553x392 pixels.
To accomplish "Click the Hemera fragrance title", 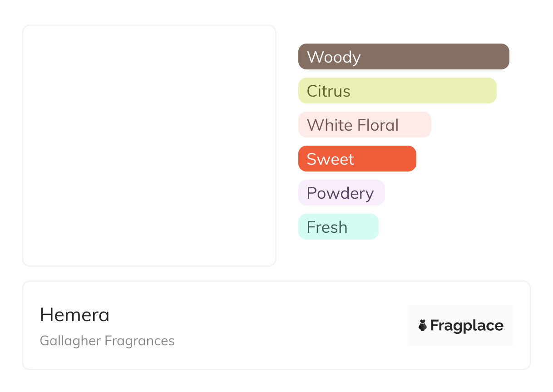I will click(x=75, y=315).
